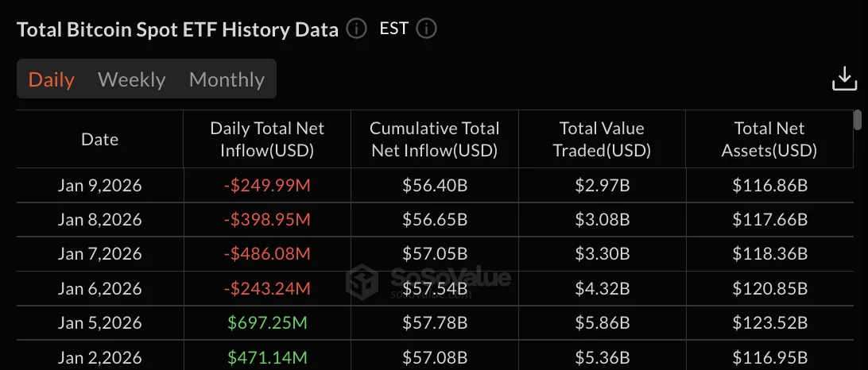Click Daily Total Net Inflow column header

[x=267, y=139]
